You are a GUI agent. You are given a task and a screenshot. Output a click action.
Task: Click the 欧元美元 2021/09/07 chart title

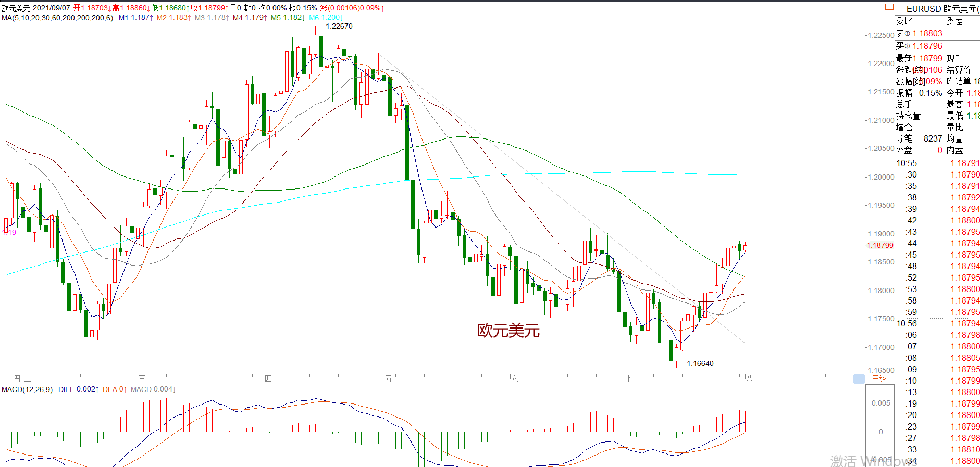(x=35, y=8)
